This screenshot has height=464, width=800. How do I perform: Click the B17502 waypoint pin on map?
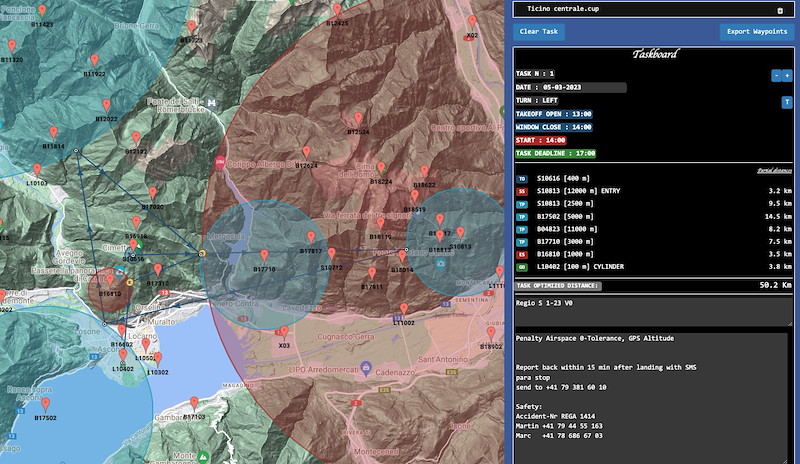pyautogui.click(x=45, y=404)
